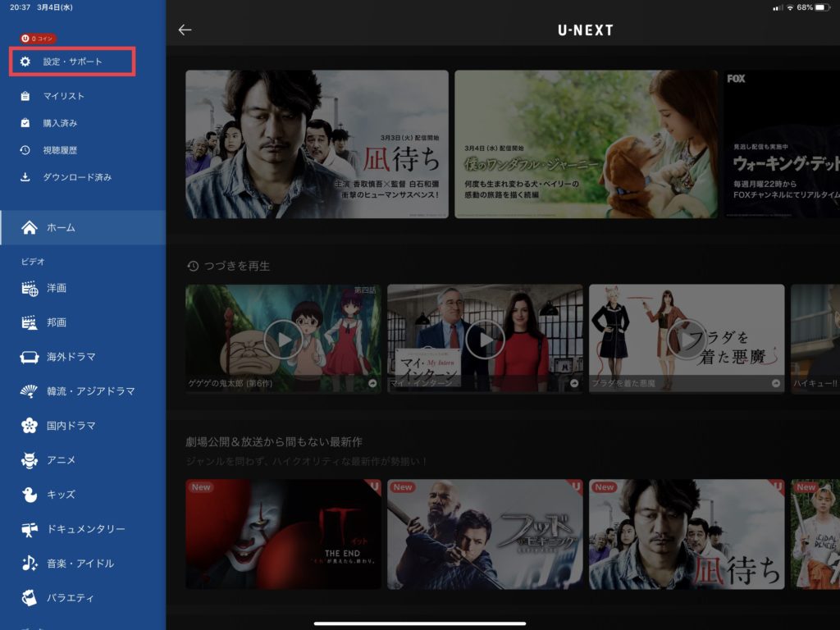This screenshot has width=840, height=630.
Task: Click the 視聴履歴 clock icon
Action: coord(25,150)
